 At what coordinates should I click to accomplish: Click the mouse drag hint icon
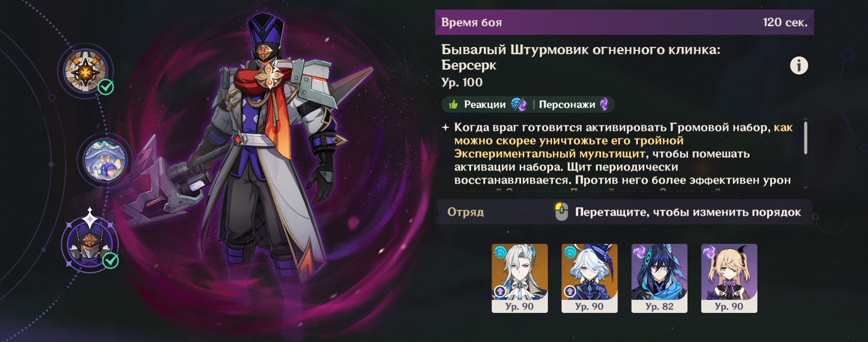click(x=562, y=212)
